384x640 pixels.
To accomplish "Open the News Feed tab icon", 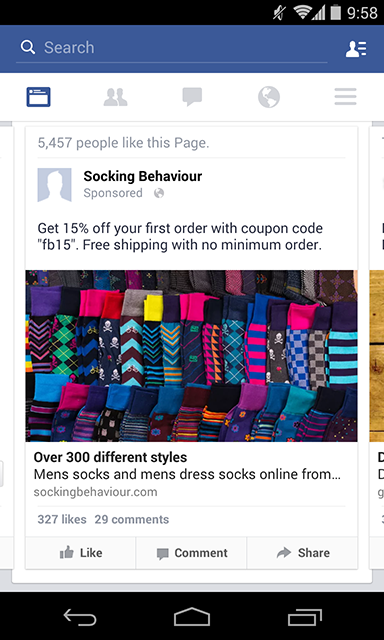I will 38,97.
